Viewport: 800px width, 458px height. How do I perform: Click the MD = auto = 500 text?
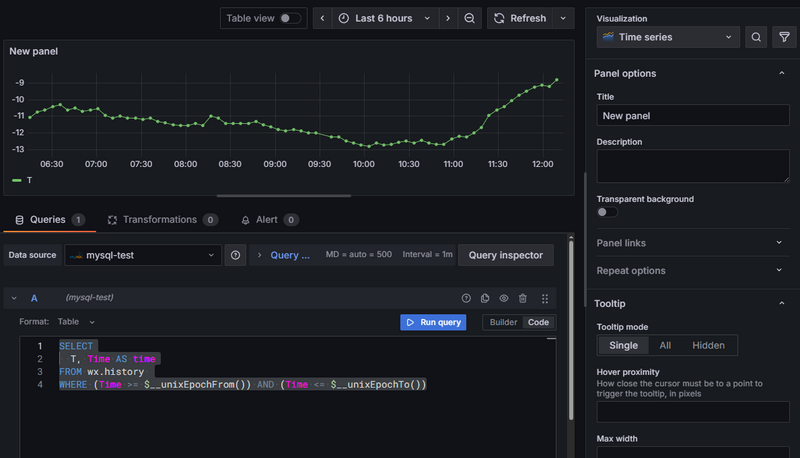click(x=359, y=254)
